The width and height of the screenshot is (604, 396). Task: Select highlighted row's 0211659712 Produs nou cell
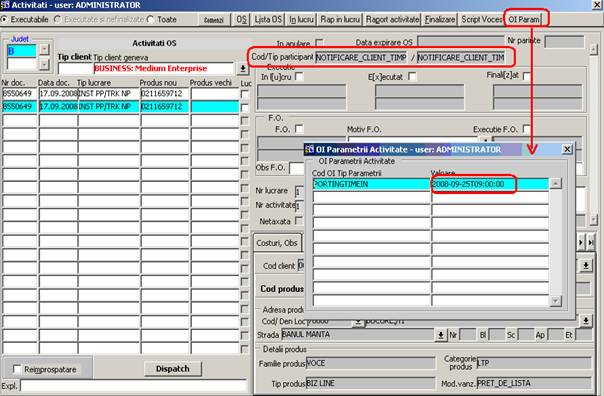click(x=164, y=107)
